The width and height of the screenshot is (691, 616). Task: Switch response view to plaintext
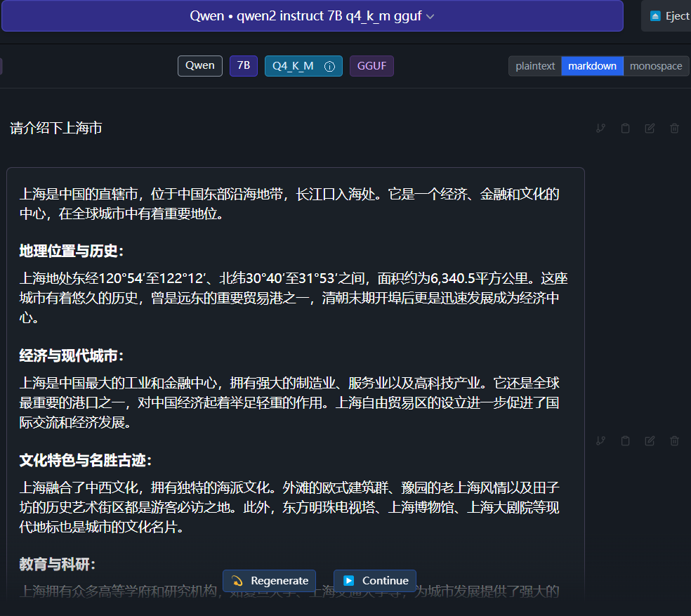pyautogui.click(x=534, y=65)
